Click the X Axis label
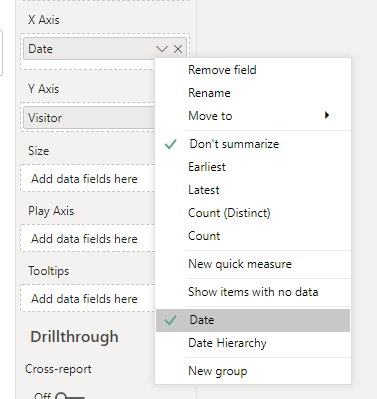This screenshot has height=399, width=377. (44, 20)
